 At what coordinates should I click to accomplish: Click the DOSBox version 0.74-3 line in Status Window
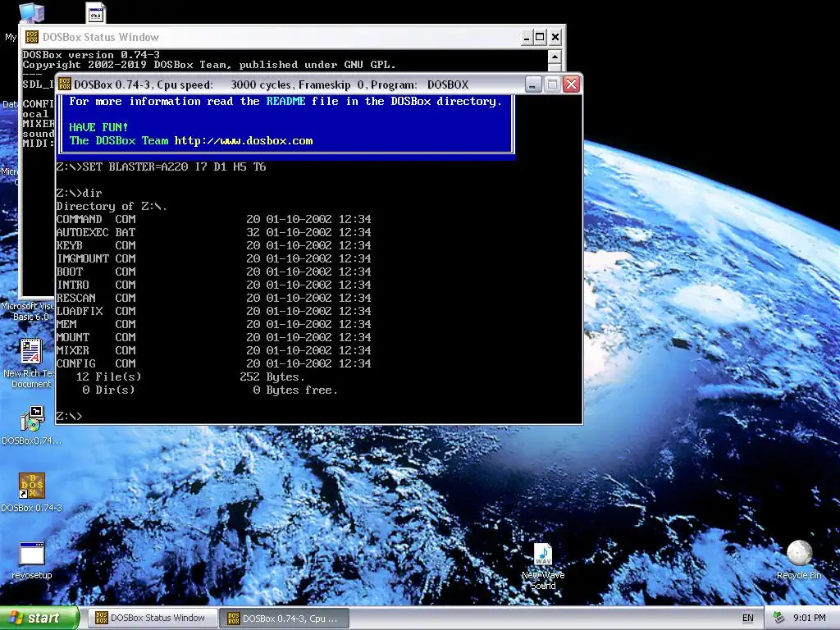pos(91,55)
